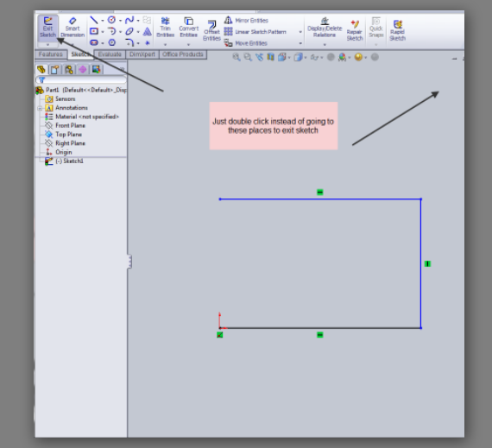The height and width of the screenshot is (448, 492).
Task: Activate the Rapid Sketch tool
Action: pyautogui.click(x=397, y=30)
